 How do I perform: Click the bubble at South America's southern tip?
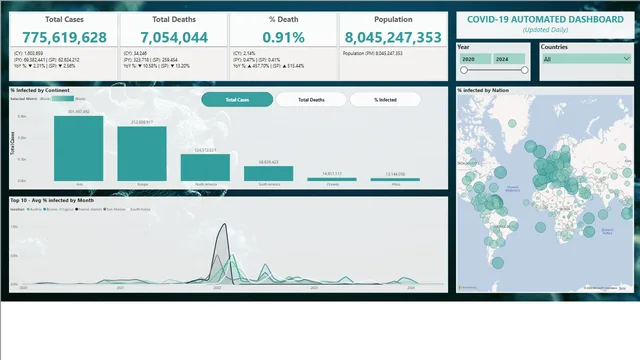click(x=498, y=263)
